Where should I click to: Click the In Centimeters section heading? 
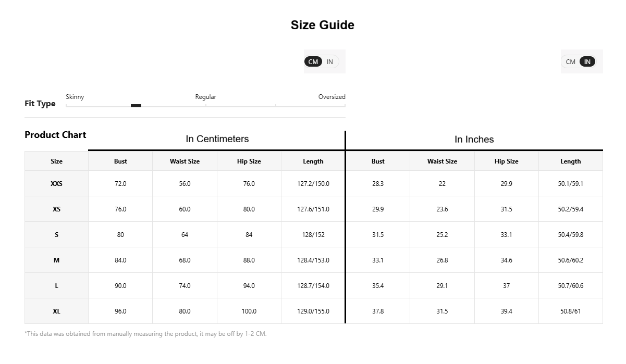217,139
